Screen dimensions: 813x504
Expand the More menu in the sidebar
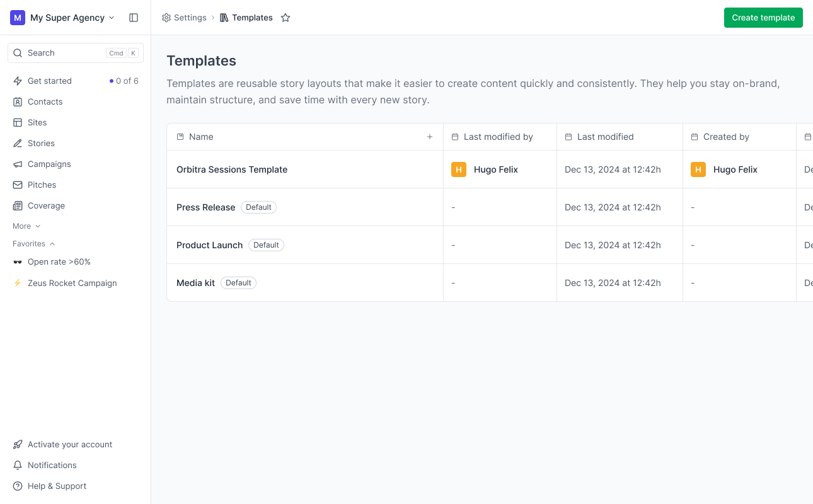pyautogui.click(x=26, y=226)
